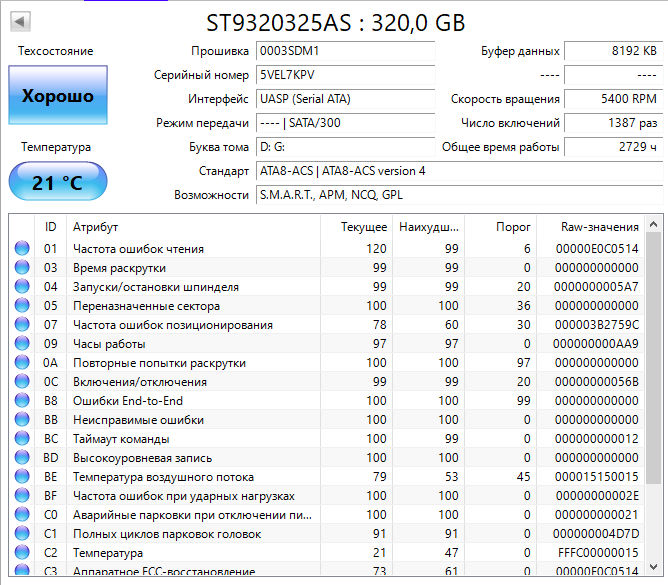Click status orb for attribute 09 power-on hours
The height and width of the screenshot is (585, 668).
coord(22,344)
